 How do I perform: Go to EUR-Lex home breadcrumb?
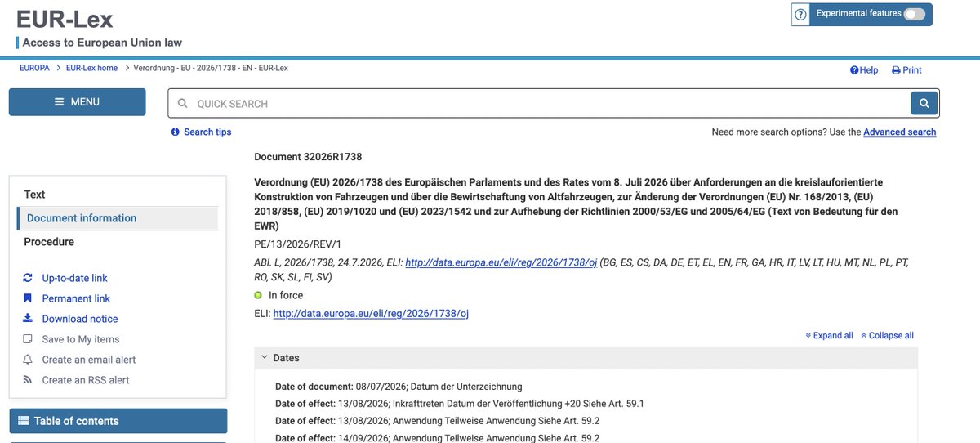click(x=91, y=68)
